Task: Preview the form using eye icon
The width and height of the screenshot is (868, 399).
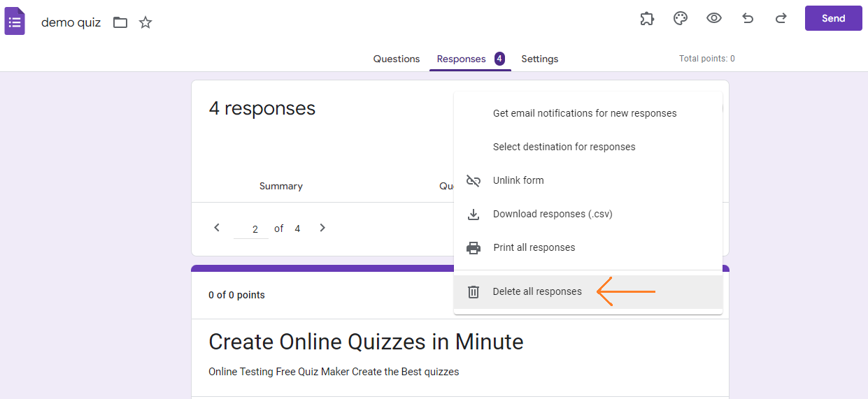Action: pos(713,19)
